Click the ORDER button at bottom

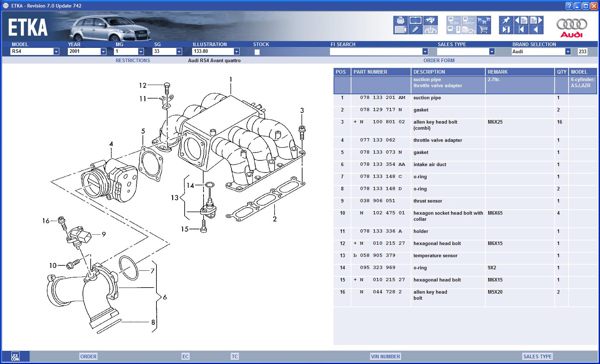tap(88, 356)
